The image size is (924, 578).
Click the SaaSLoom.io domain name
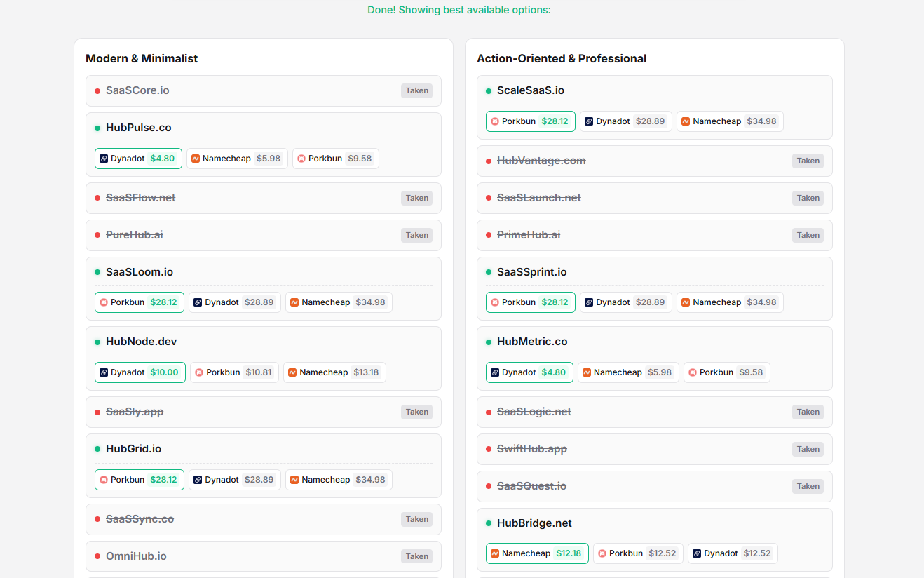(x=140, y=272)
